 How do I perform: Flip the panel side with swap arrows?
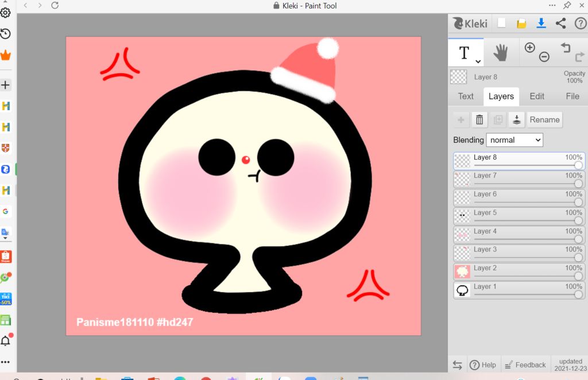coord(457,365)
